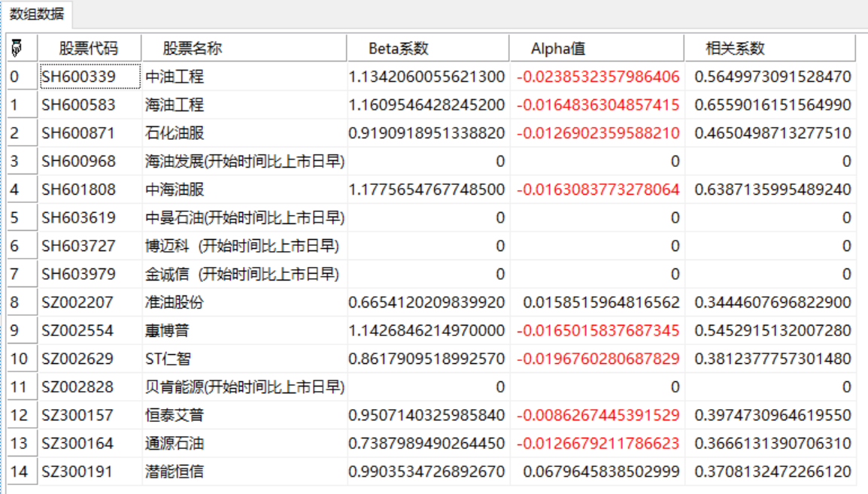This screenshot has width=868, height=494.
Task: Select row header number 7
Action: (21, 274)
